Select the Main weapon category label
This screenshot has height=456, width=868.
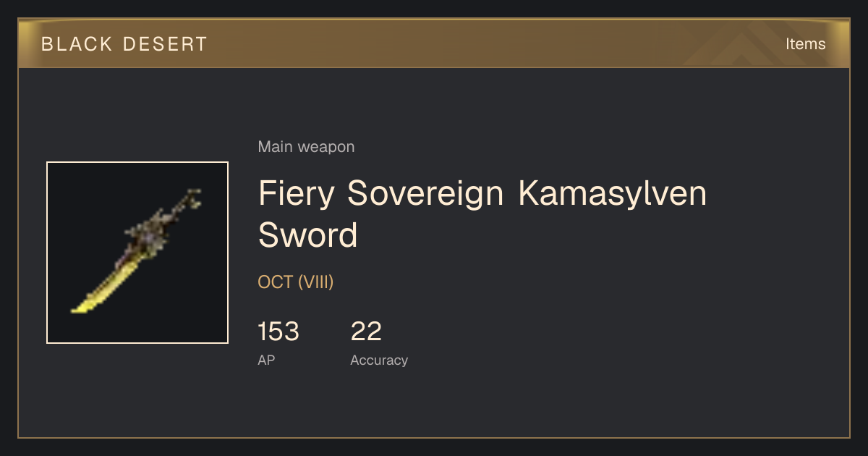tap(306, 147)
